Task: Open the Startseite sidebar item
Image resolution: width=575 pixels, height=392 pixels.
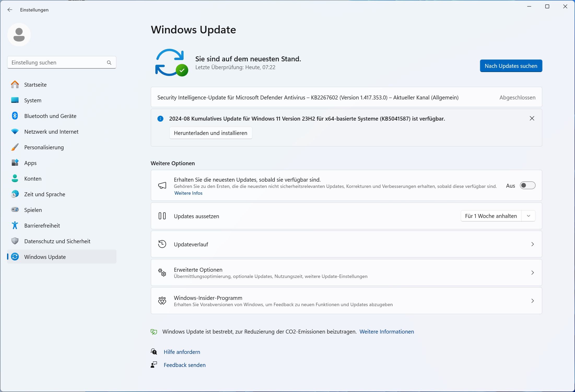Action: tap(62, 85)
